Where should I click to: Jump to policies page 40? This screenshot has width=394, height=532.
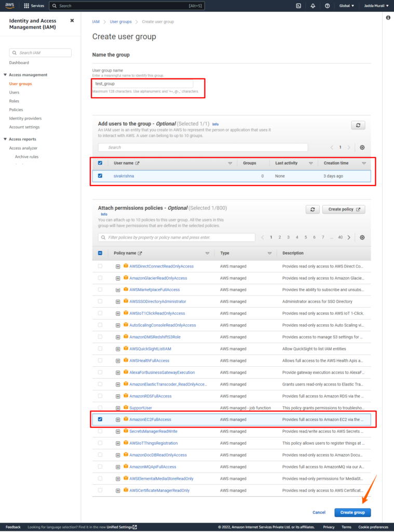coord(340,237)
